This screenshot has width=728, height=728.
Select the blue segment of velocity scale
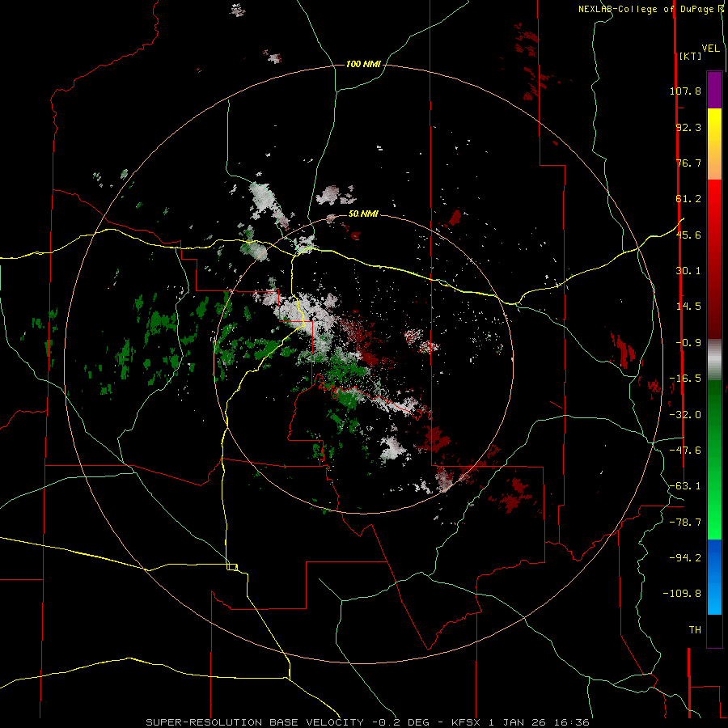click(x=714, y=577)
